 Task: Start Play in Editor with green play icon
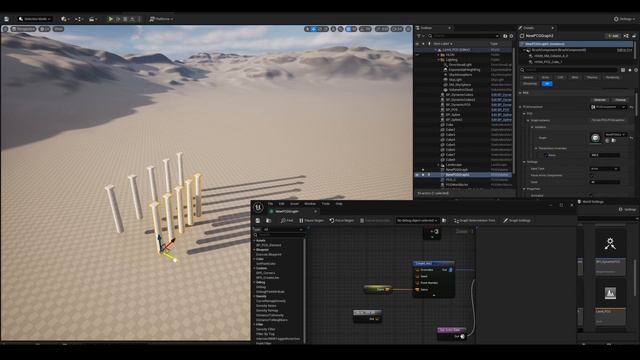[x=110, y=19]
